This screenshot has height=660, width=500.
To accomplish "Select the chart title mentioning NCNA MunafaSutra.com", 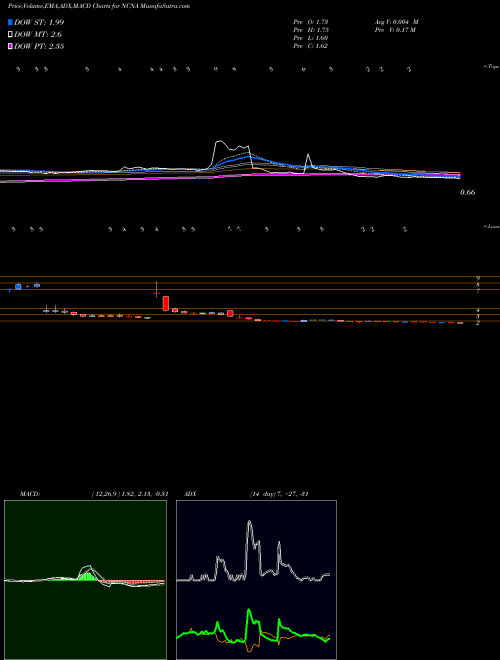I will (99, 6).
